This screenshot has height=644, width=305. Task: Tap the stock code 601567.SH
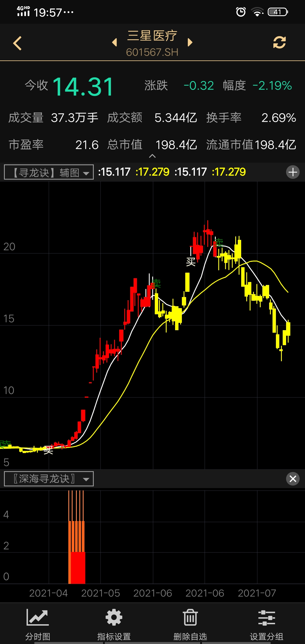coord(152,52)
